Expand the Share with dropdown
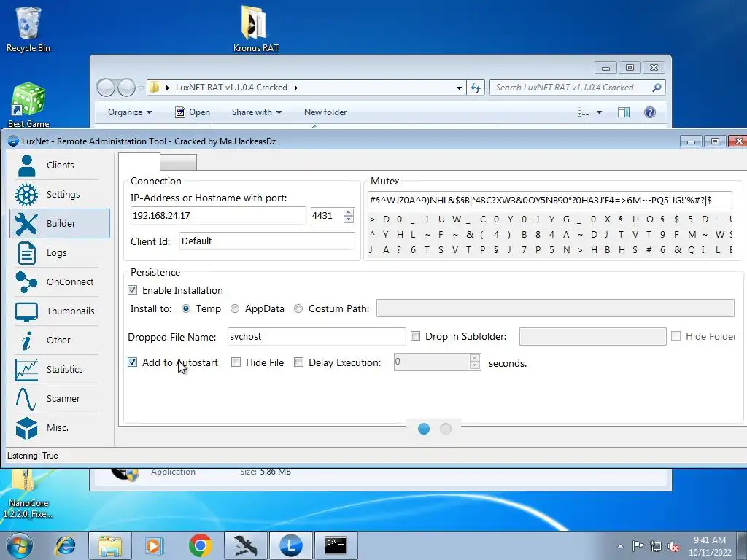Screen dimensions: 747x560 point(257,112)
